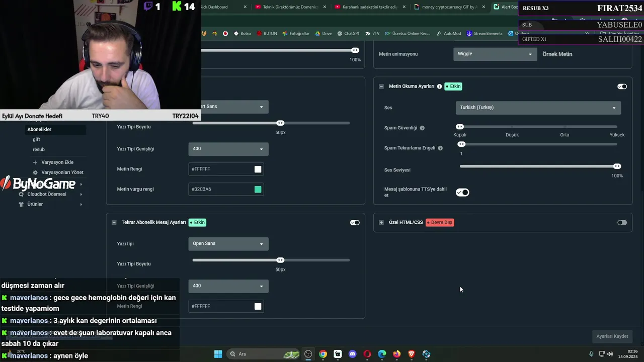The height and width of the screenshot is (362, 644).
Task: Open the Fotoğraflar bookmark
Action: [x=296, y=34]
